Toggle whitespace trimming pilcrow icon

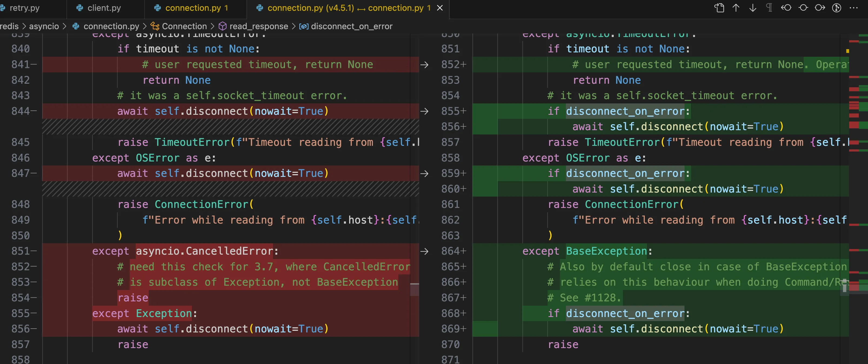click(x=769, y=8)
